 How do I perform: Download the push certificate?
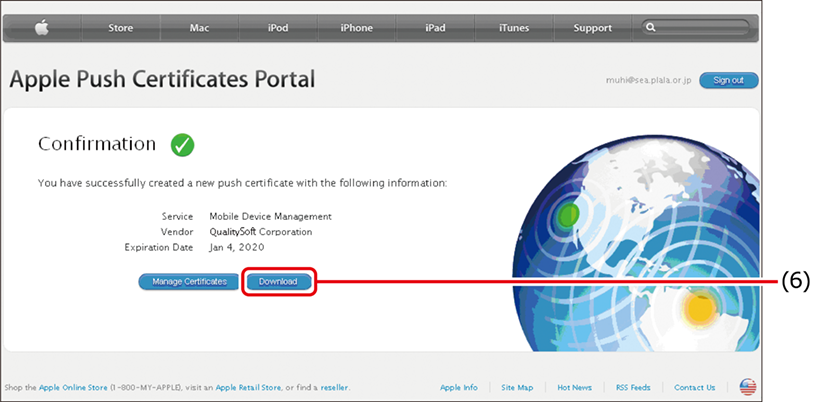coord(278,282)
